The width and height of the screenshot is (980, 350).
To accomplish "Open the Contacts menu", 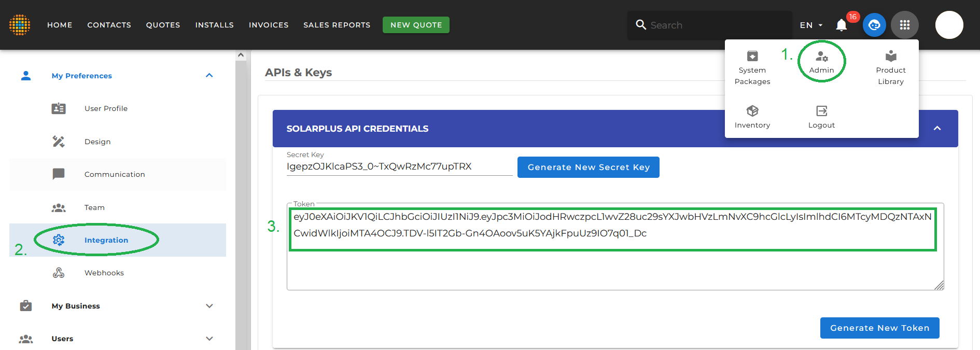I will pyautogui.click(x=109, y=25).
